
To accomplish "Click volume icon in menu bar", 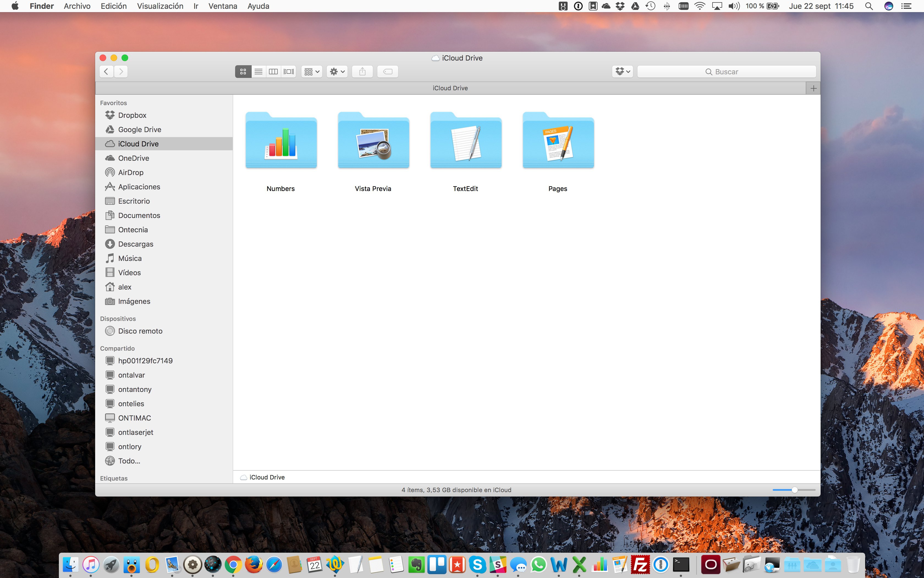I will pos(734,6).
